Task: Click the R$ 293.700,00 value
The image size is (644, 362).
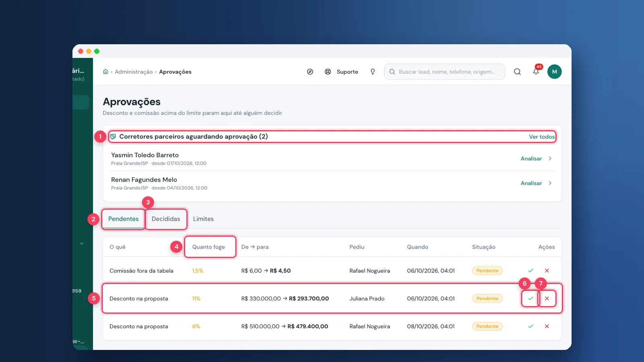Action: click(x=309, y=298)
